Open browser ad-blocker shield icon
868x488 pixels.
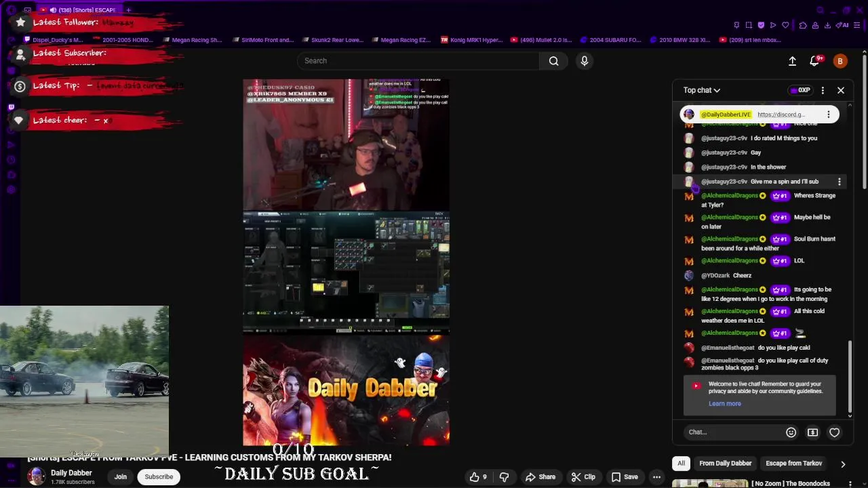[x=761, y=25]
